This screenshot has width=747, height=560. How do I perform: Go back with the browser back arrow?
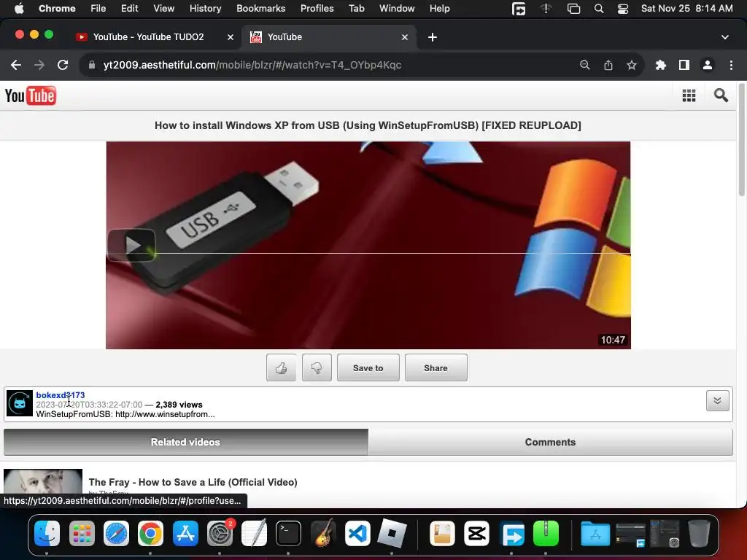[16, 65]
